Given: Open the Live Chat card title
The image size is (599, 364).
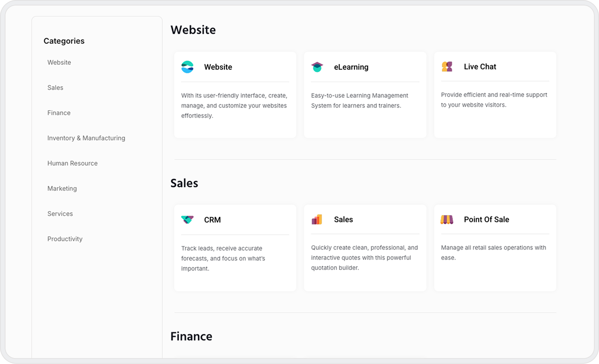Looking at the screenshot, I should click(480, 67).
